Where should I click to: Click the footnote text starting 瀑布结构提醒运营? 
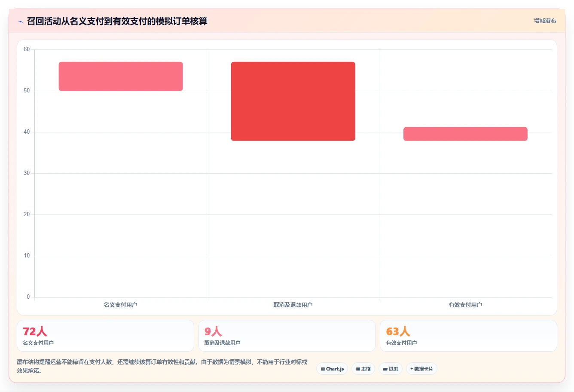(162, 366)
